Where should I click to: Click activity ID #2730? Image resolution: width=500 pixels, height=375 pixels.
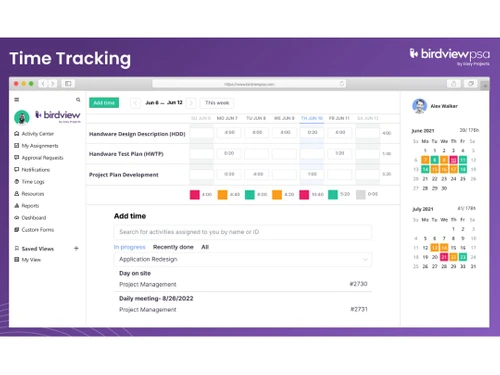pos(358,284)
